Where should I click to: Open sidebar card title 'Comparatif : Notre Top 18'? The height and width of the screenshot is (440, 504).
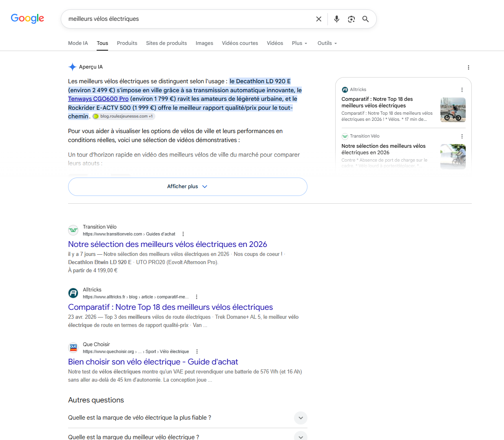[377, 102]
